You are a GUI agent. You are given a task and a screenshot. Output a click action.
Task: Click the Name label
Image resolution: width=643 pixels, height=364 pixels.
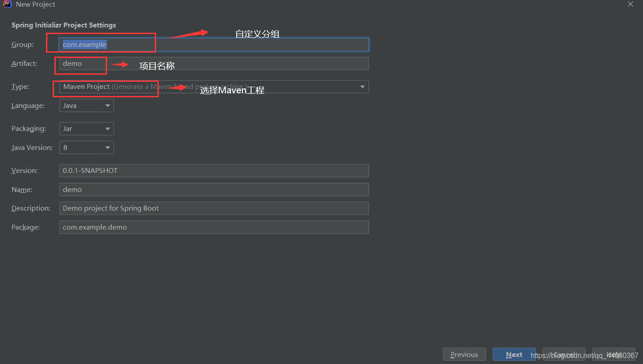(22, 190)
